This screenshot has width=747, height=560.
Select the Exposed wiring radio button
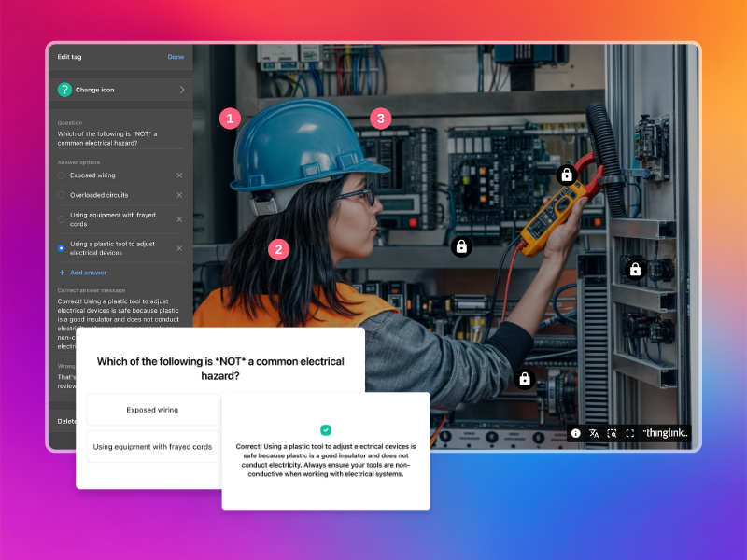tap(62, 175)
